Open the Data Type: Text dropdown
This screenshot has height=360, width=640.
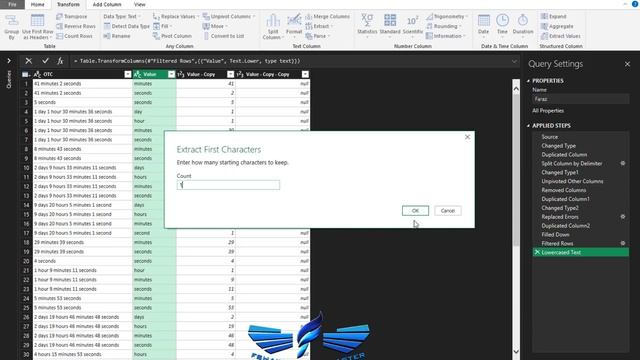(x=122, y=16)
